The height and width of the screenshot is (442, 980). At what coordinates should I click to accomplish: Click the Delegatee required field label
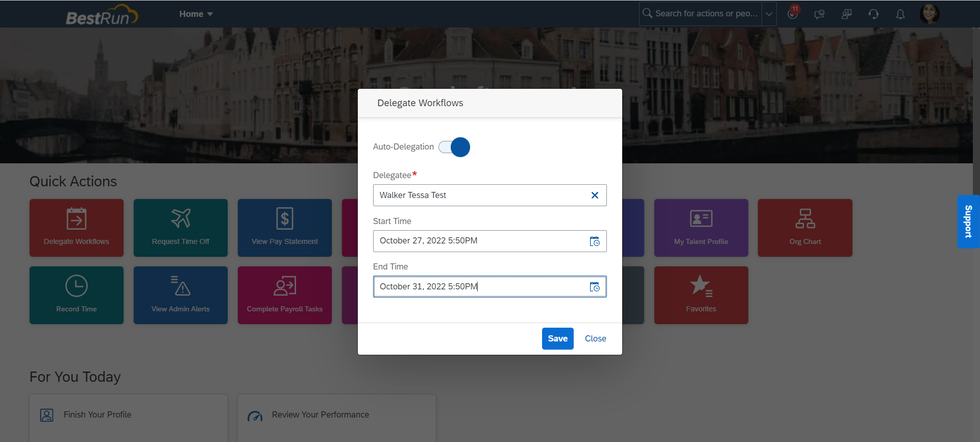point(395,175)
